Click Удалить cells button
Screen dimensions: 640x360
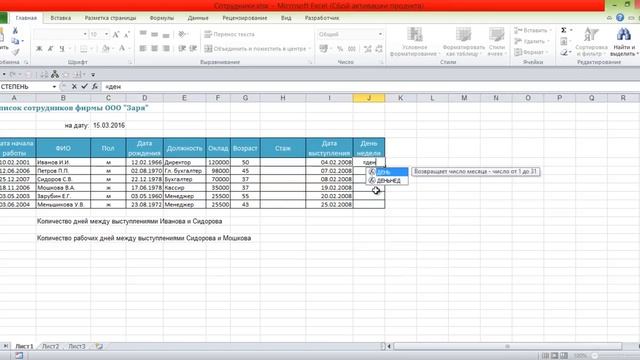532,41
